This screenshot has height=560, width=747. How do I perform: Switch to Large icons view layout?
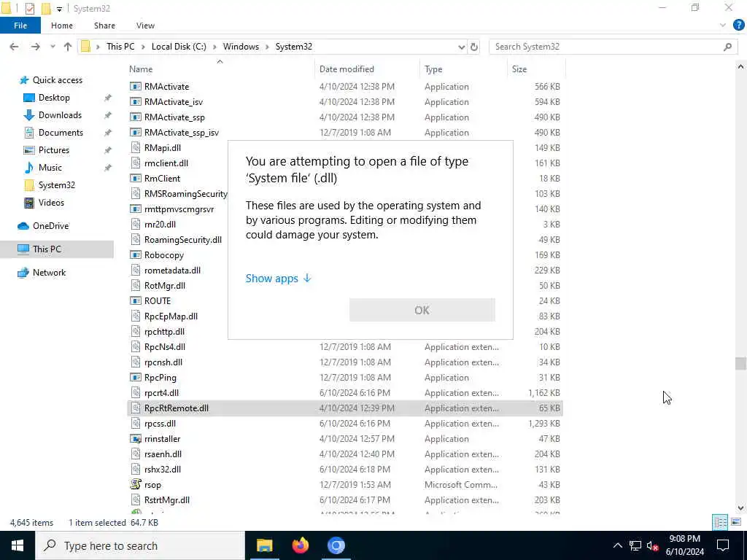[736, 522]
